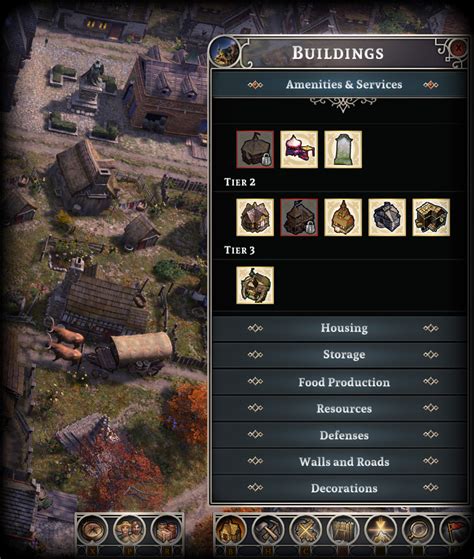Click the locked hut icon above Tier 2
The height and width of the screenshot is (559, 474).
[255, 149]
